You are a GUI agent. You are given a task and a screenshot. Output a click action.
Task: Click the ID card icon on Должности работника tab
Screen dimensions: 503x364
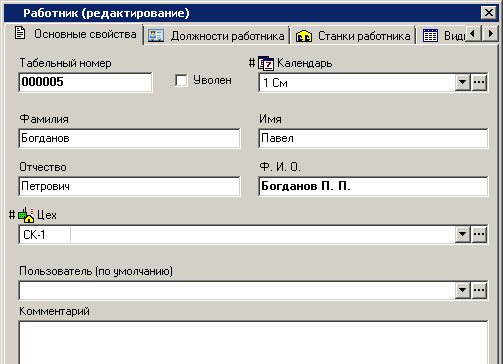156,36
